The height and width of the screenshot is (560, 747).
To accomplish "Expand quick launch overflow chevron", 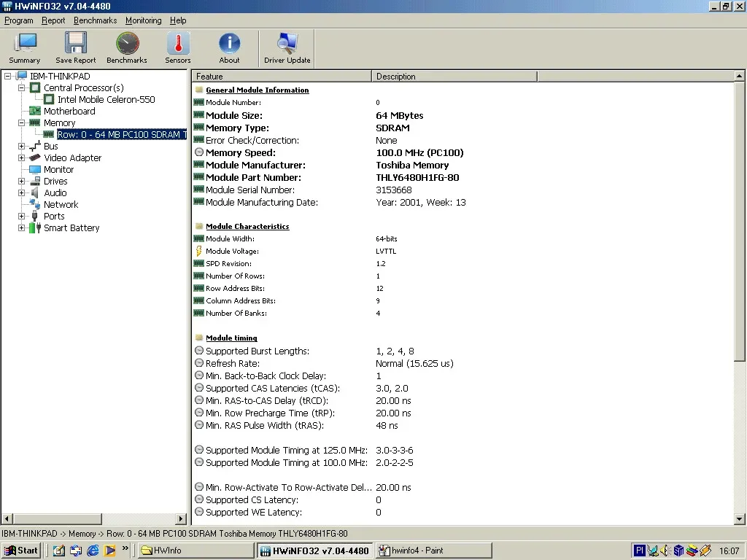I will 125,548.
